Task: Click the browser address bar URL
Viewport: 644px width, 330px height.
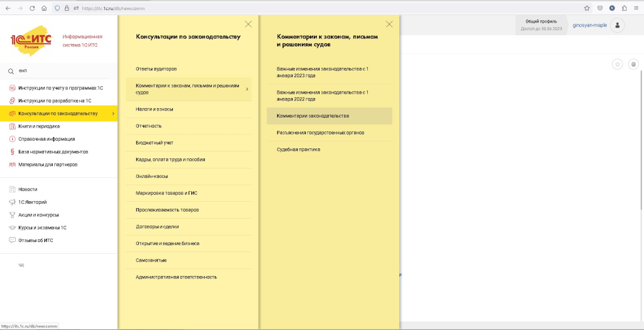Action: [113, 8]
